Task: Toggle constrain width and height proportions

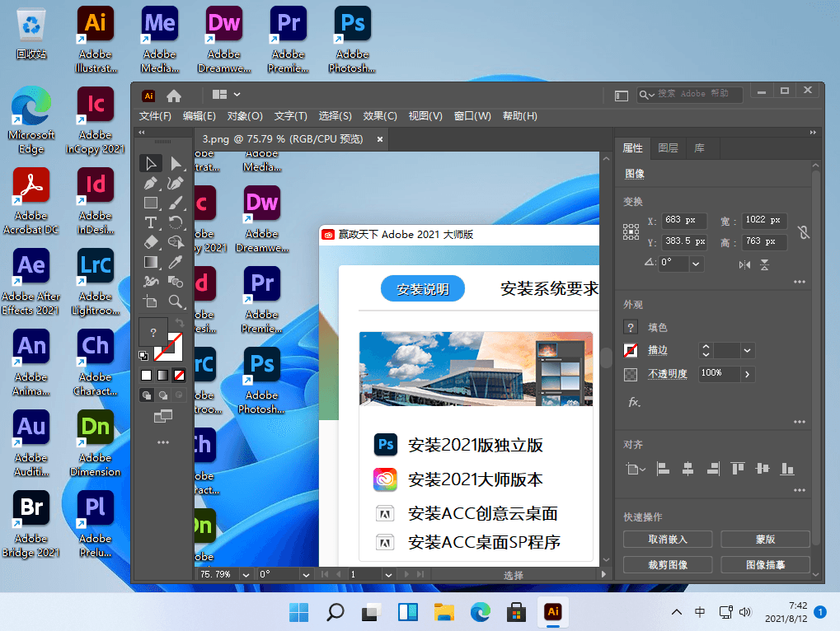Action: tap(803, 231)
